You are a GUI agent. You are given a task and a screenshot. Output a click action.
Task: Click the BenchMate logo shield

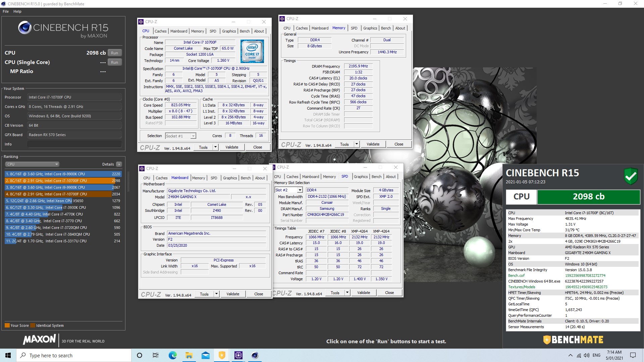[x=547, y=340]
